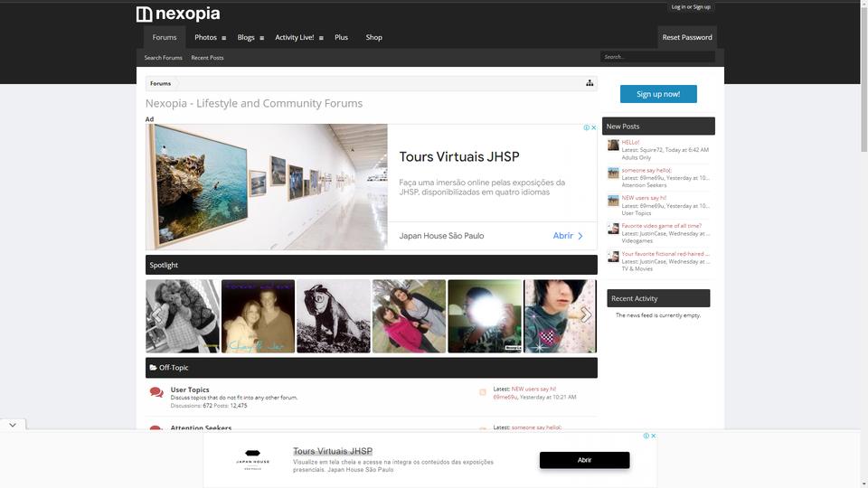Image resolution: width=868 pixels, height=488 pixels.
Task: Click avatar beside 'someone say hello' post
Action: click(x=613, y=173)
